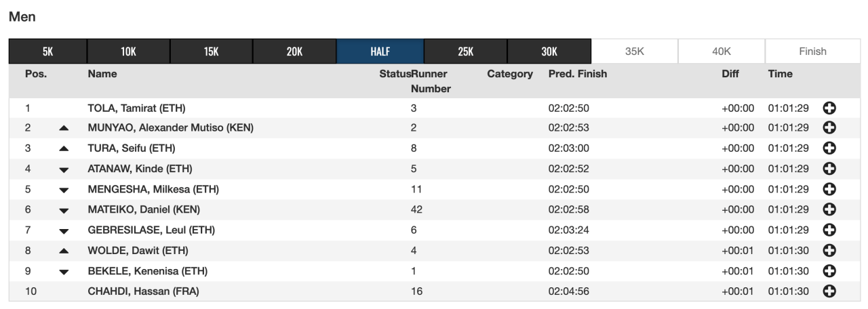Open the 25K split tab
The height and width of the screenshot is (309, 868).
465,52
